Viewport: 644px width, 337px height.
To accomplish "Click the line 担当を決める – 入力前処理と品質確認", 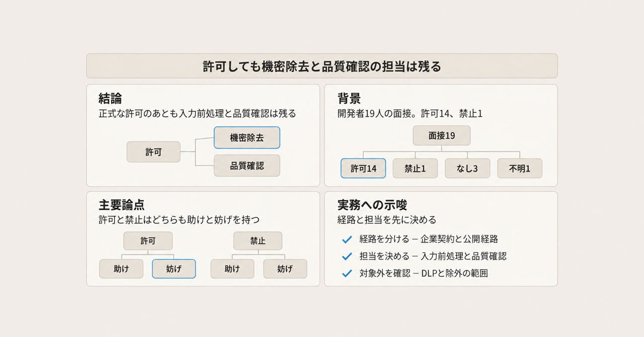I will point(433,257).
